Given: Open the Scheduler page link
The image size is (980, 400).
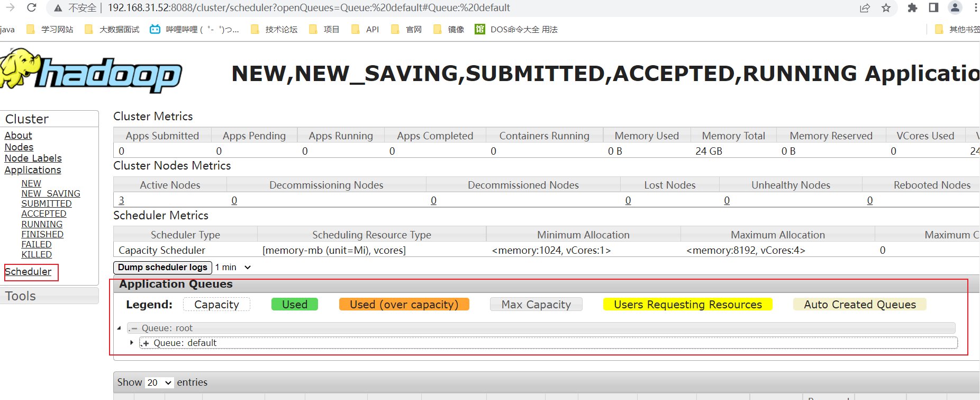Looking at the screenshot, I should click(28, 272).
